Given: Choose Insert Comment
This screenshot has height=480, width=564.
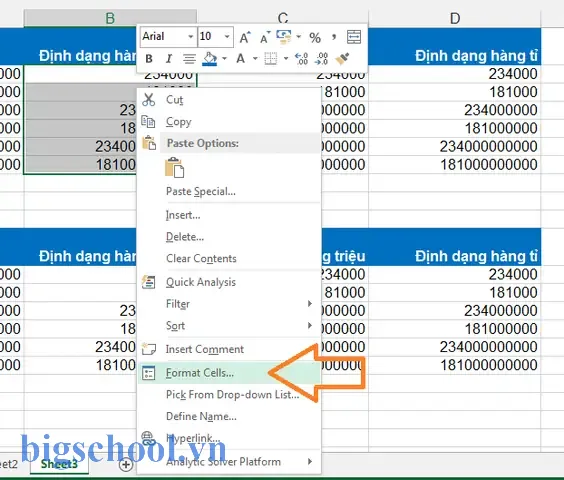Looking at the screenshot, I should 229,349.
